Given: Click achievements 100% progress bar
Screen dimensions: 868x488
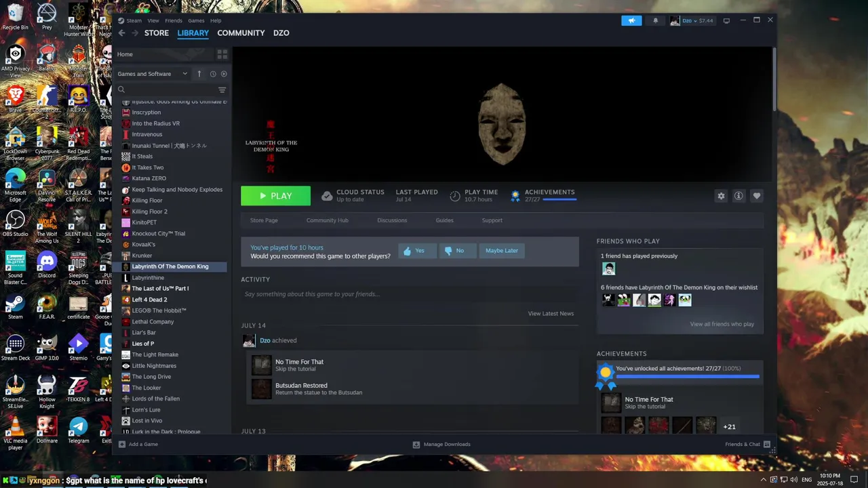Looking at the screenshot, I should pyautogui.click(x=687, y=376).
